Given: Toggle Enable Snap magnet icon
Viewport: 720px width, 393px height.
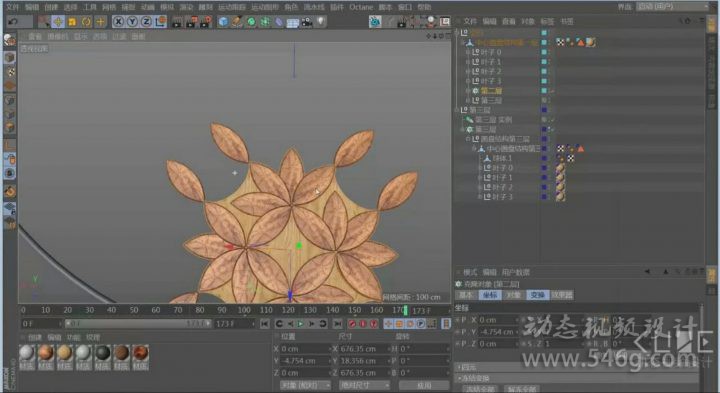Looking at the screenshot, I should pos(10,191).
